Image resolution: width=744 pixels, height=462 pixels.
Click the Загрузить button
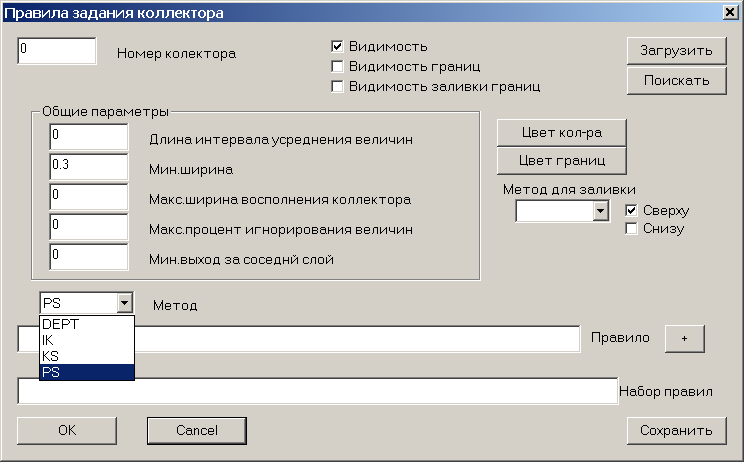pos(677,51)
